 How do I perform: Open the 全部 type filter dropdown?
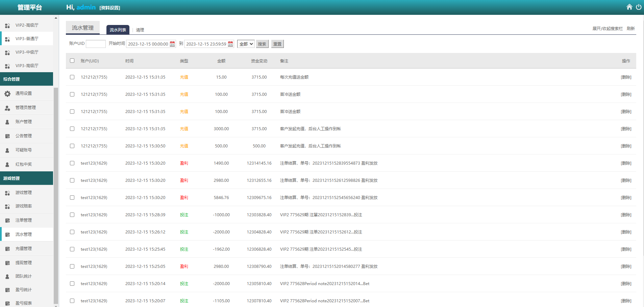point(246,44)
